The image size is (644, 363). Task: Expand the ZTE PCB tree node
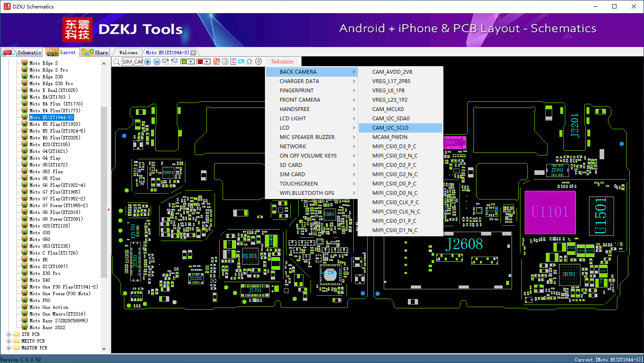9,334
